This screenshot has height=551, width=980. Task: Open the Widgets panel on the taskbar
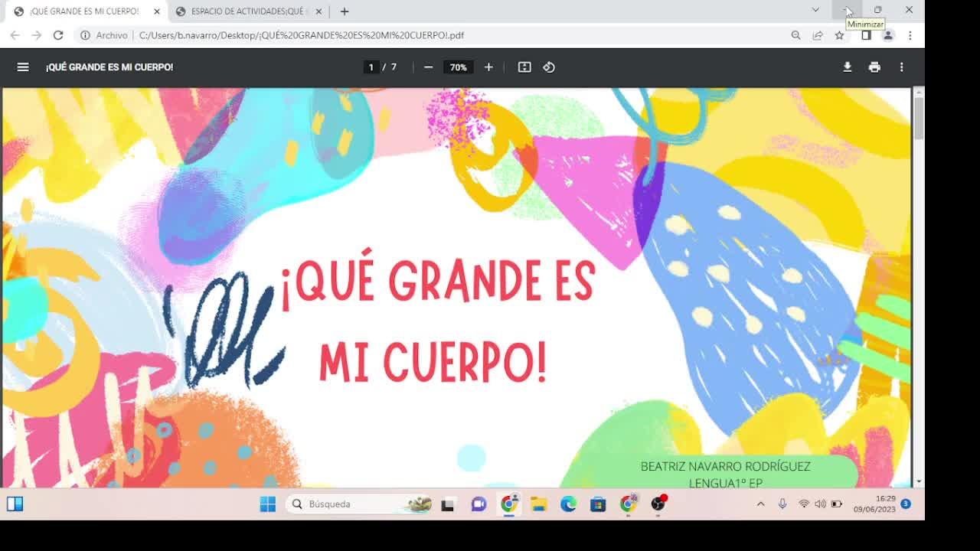pyautogui.click(x=15, y=504)
